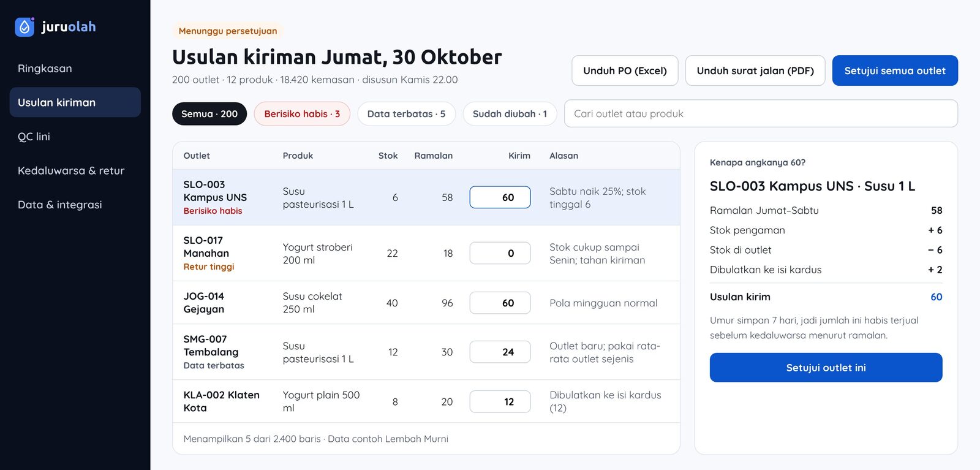Focus the Cari outlet atau produk search field

[761, 113]
